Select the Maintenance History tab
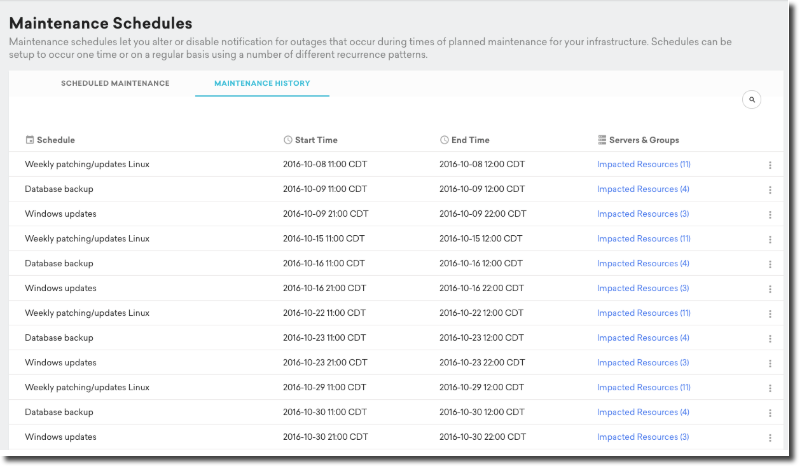The image size is (799, 466). pyautogui.click(x=262, y=84)
